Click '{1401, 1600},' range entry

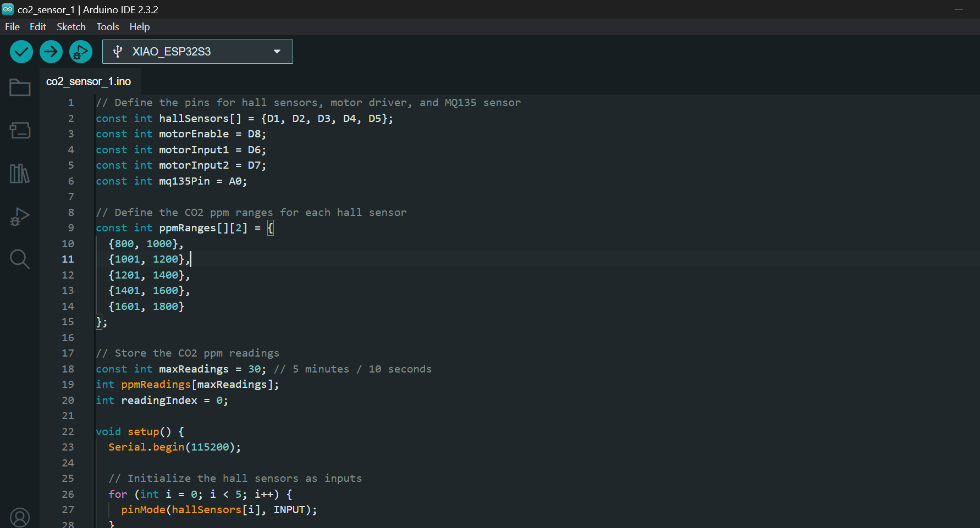(149, 291)
